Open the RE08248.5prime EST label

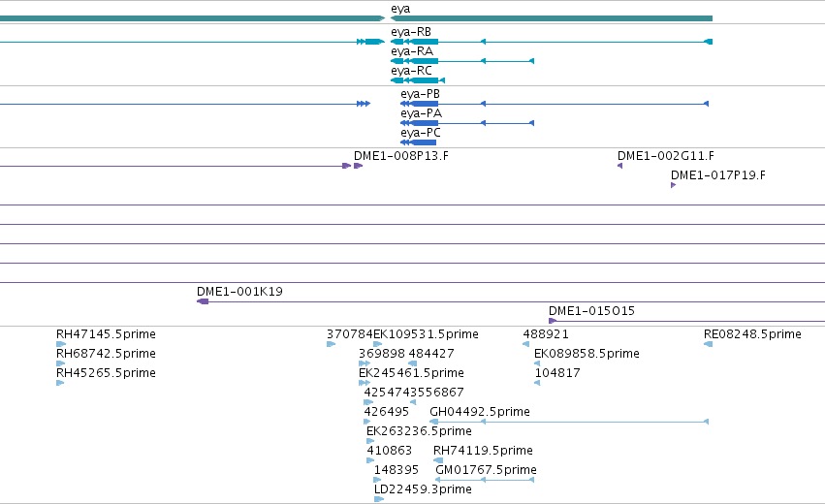pyautogui.click(x=752, y=334)
